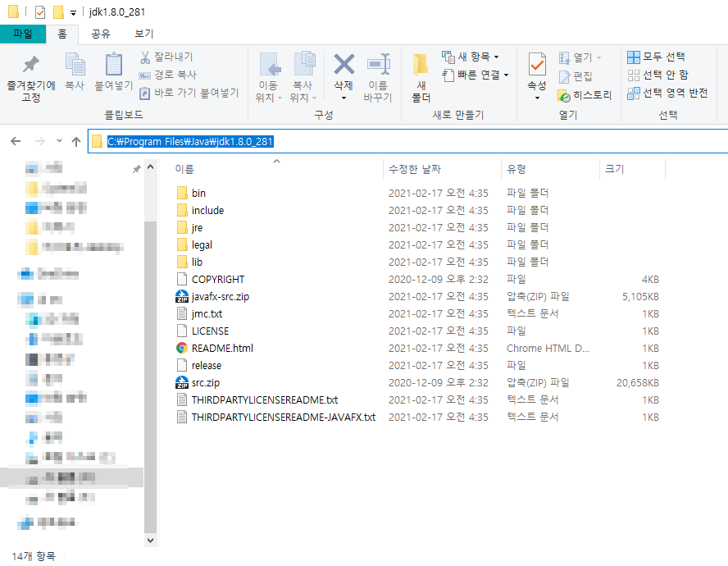Select the jmc.txt text file
Image resolution: width=728 pixels, height=566 pixels.
tap(207, 313)
